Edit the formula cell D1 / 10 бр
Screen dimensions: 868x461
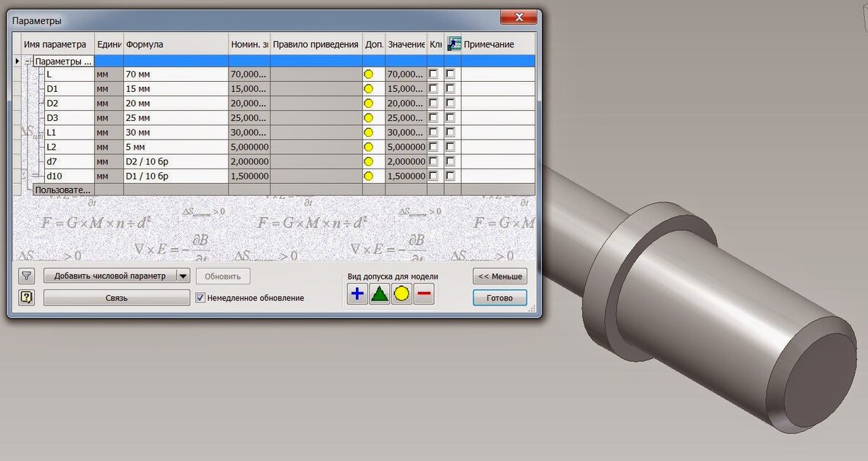[x=176, y=176]
